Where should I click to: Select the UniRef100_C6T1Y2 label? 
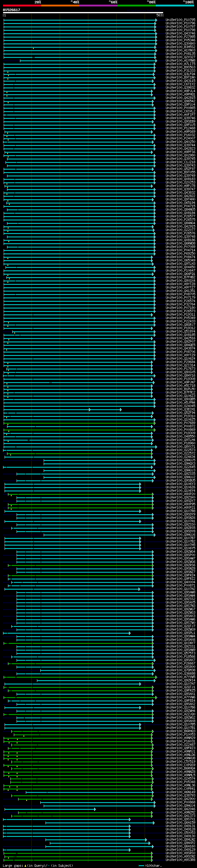180,84
